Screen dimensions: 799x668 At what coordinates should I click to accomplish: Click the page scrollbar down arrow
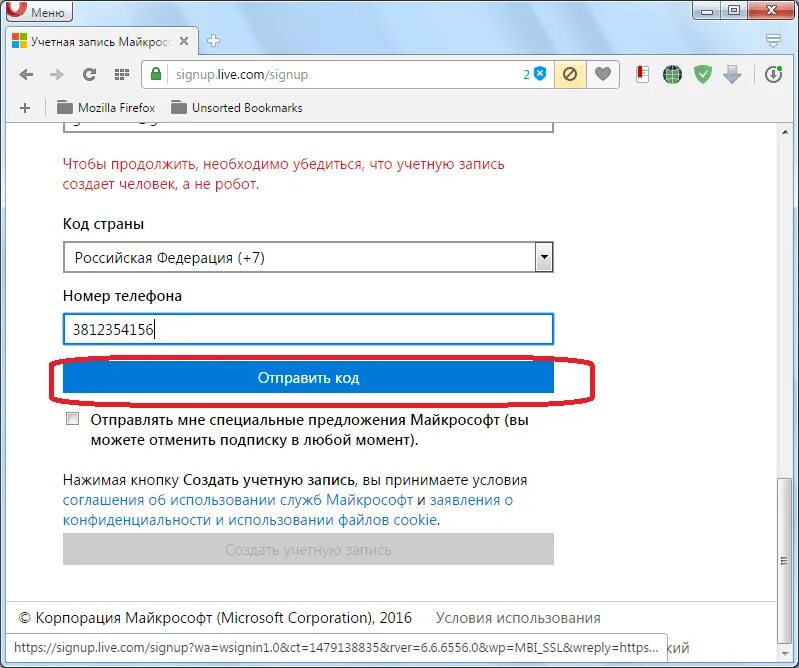pos(785,652)
